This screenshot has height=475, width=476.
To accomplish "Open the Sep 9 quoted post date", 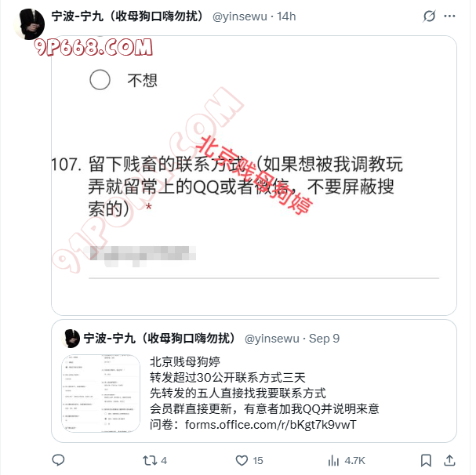I will 324,339.
